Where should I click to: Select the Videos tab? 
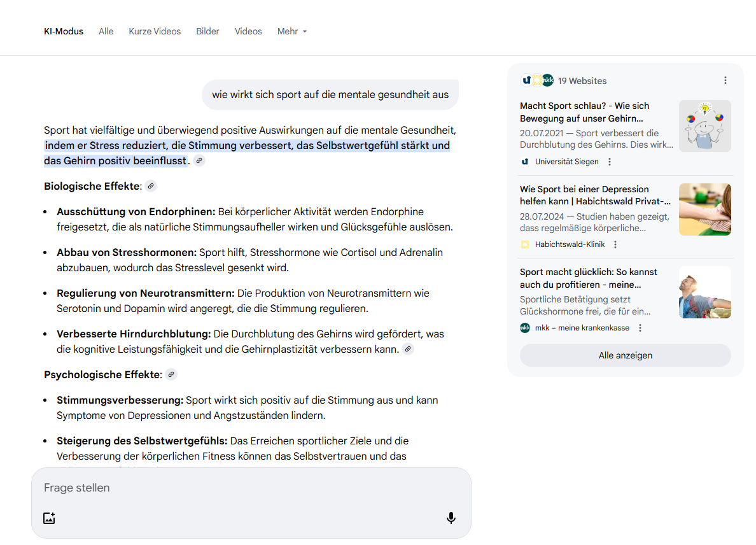pos(248,31)
